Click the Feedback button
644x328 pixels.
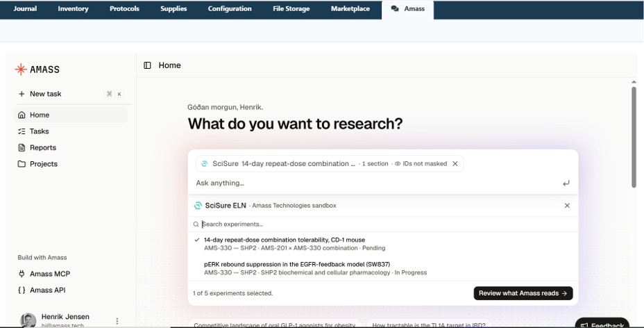[x=602, y=323]
